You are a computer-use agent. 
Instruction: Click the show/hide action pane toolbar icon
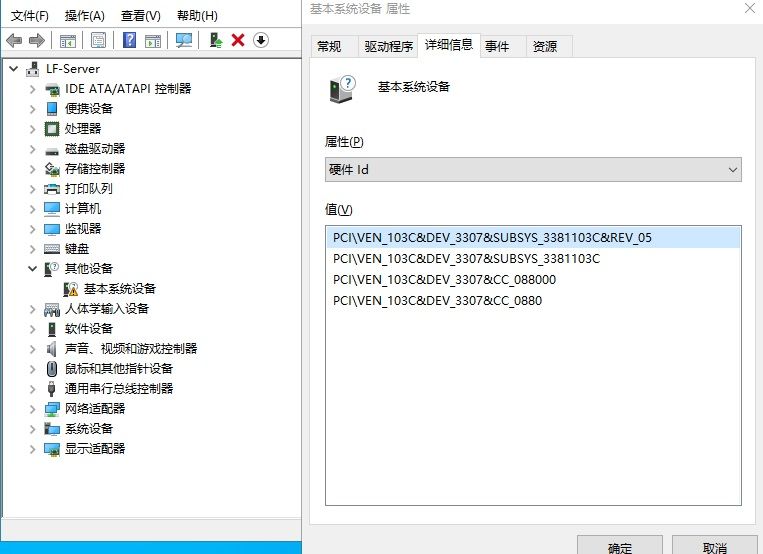[x=153, y=40]
